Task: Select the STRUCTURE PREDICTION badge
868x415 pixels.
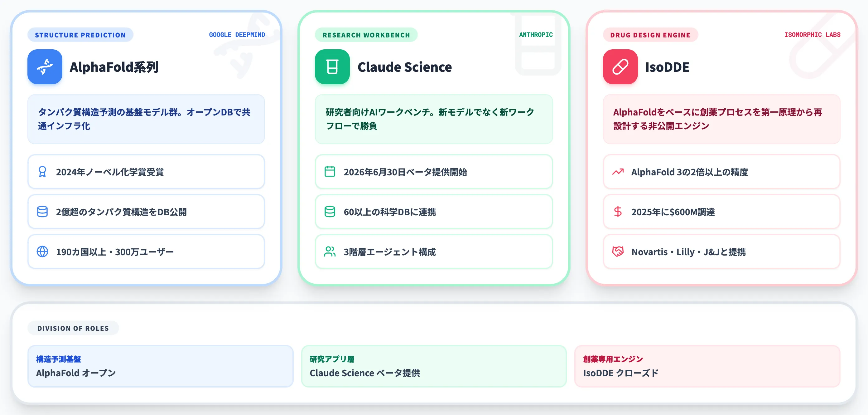Action: click(80, 35)
